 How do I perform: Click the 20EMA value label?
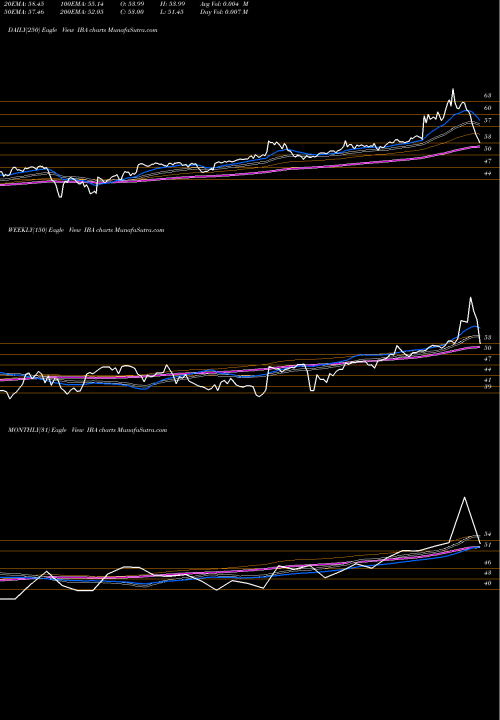pos(22,4)
